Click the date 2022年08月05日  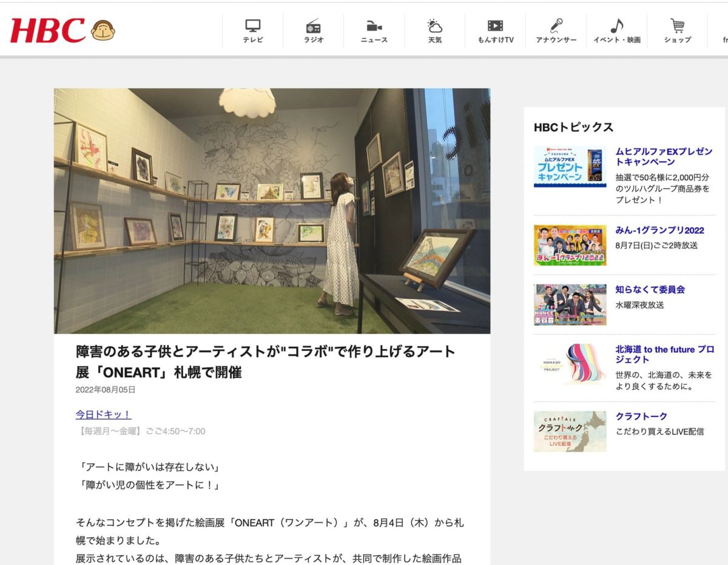(106, 390)
